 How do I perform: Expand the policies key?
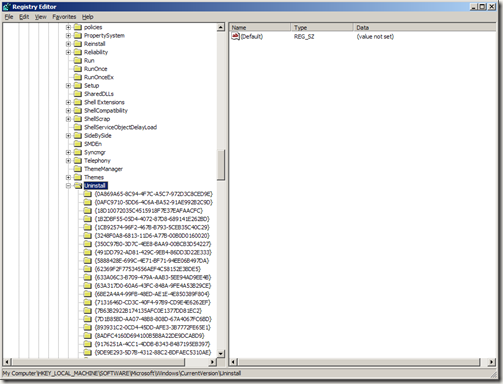coord(68,27)
